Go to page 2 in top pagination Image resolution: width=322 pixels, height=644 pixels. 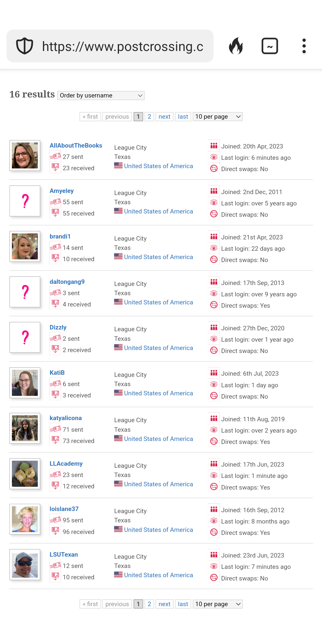[149, 117]
